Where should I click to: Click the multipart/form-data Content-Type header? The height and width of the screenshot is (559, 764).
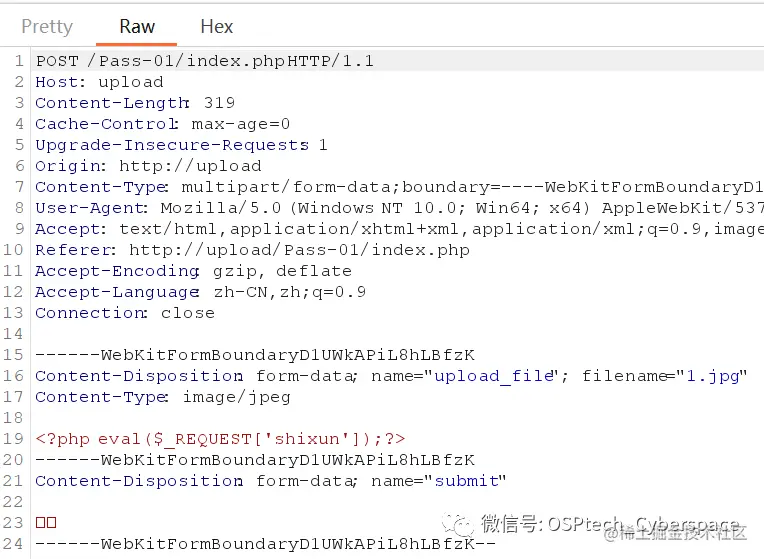[399, 187]
